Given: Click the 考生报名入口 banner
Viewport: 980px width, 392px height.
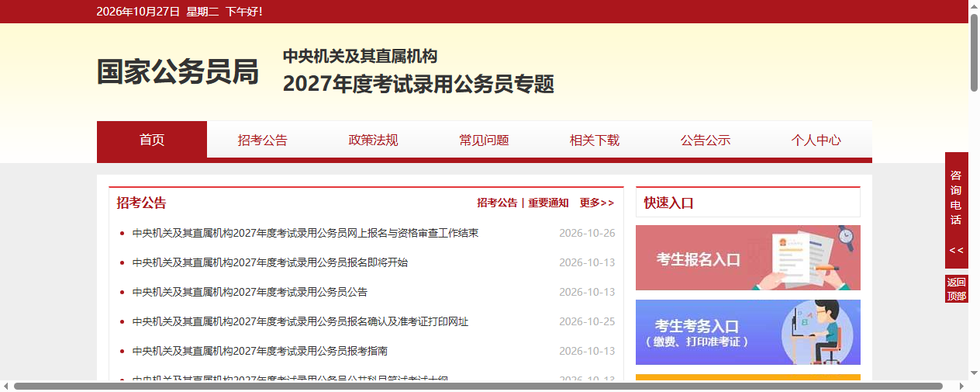Looking at the screenshot, I should click(x=748, y=258).
